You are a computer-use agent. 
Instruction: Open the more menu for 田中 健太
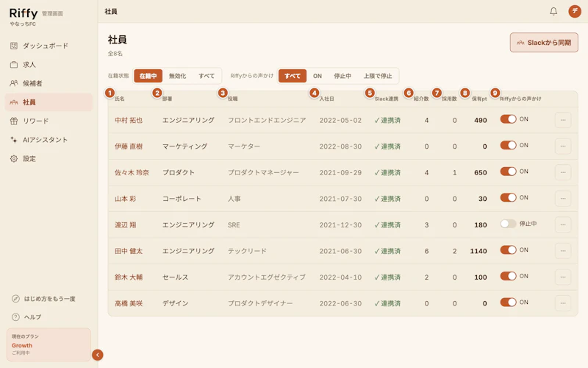point(563,251)
